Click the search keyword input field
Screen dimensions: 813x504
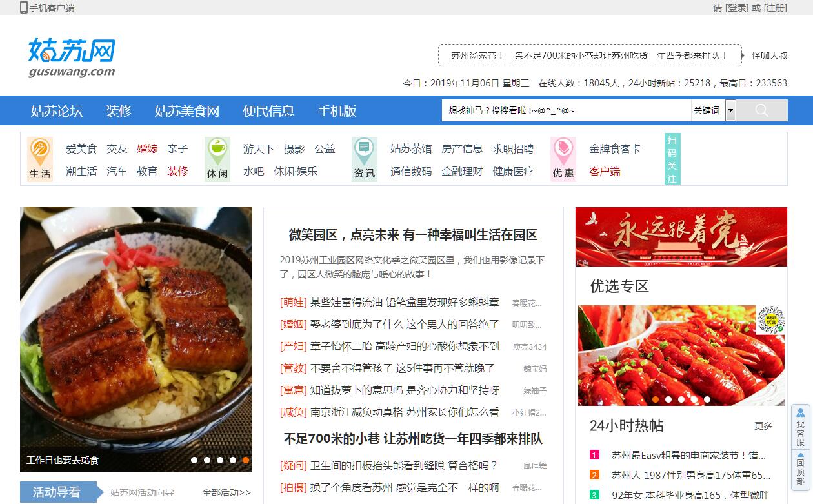tap(565, 110)
